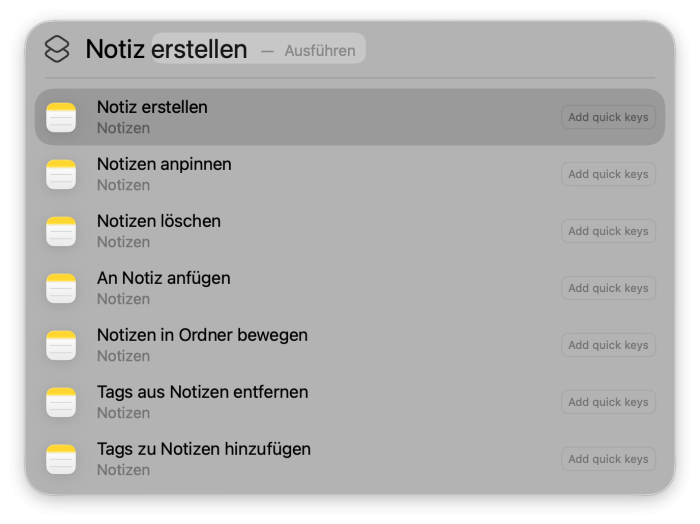Click the Notes icon for Notizen löschen

click(x=61, y=231)
